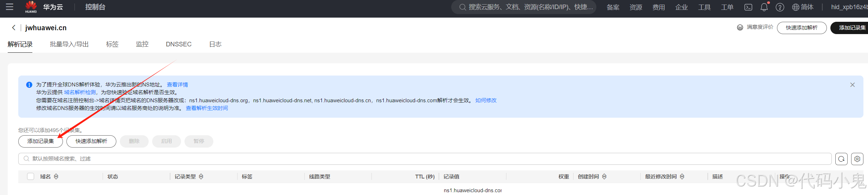Click the TTL (秒) column header
Image resolution: width=868 pixels, height=195 pixels.
tap(425, 176)
